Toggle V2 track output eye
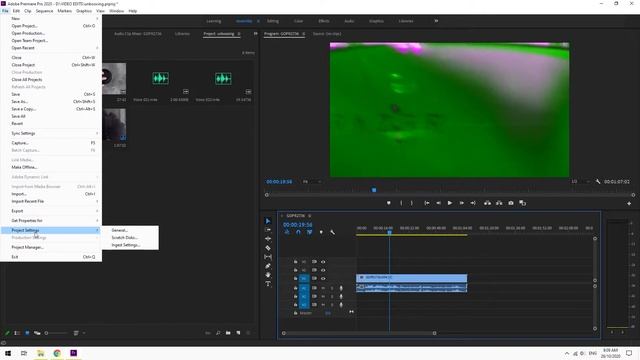This screenshot has height=360, width=640. (323, 270)
